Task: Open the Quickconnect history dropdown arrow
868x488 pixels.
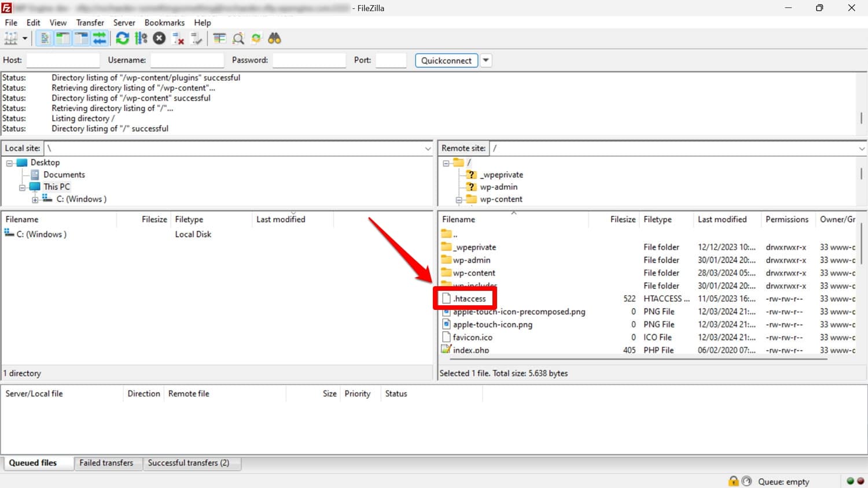Action: click(486, 60)
